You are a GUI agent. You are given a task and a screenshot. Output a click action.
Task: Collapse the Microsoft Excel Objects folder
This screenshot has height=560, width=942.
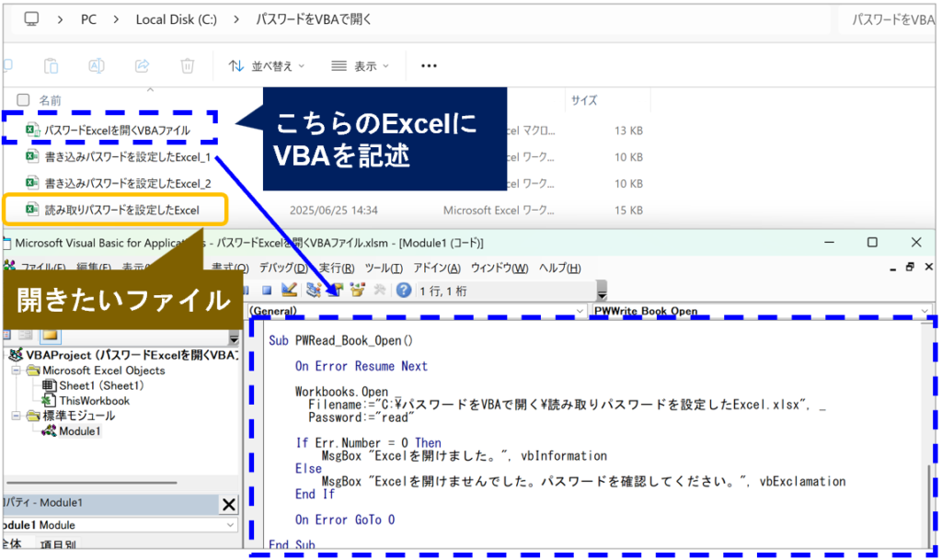pyautogui.click(x=17, y=371)
